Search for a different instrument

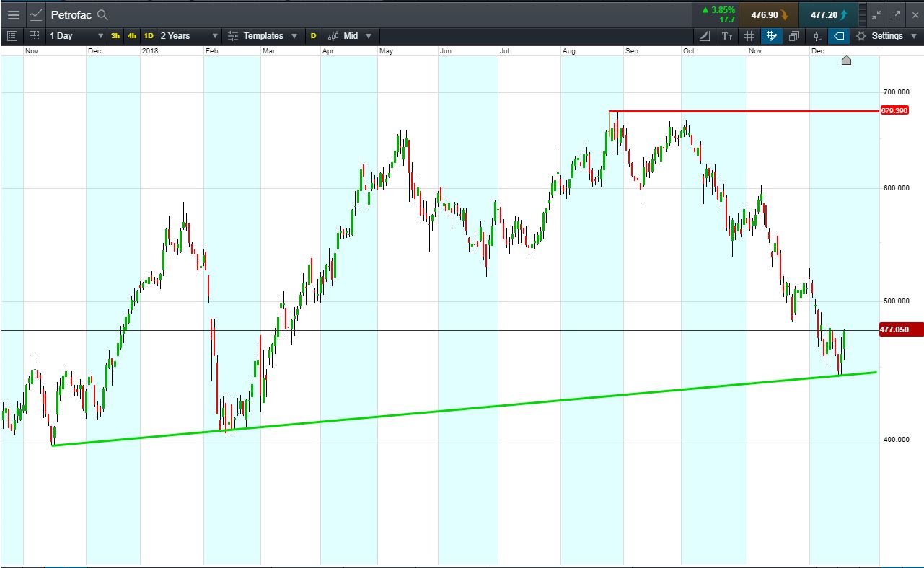[102, 14]
